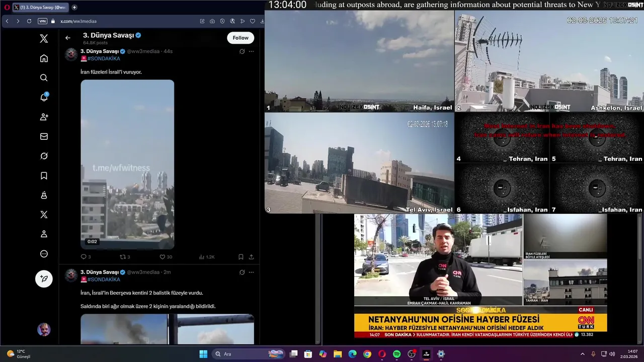Open #SONDAKİKA hashtag in second post

[104, 280]
